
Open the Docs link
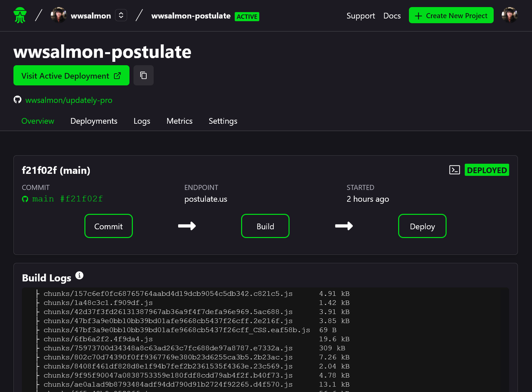(392, 16)
